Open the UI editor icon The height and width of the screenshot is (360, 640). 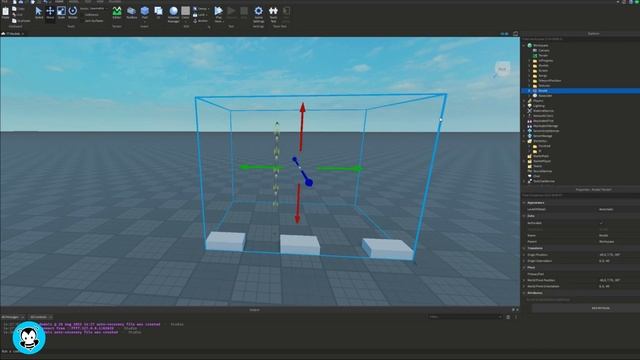[158, 12]
